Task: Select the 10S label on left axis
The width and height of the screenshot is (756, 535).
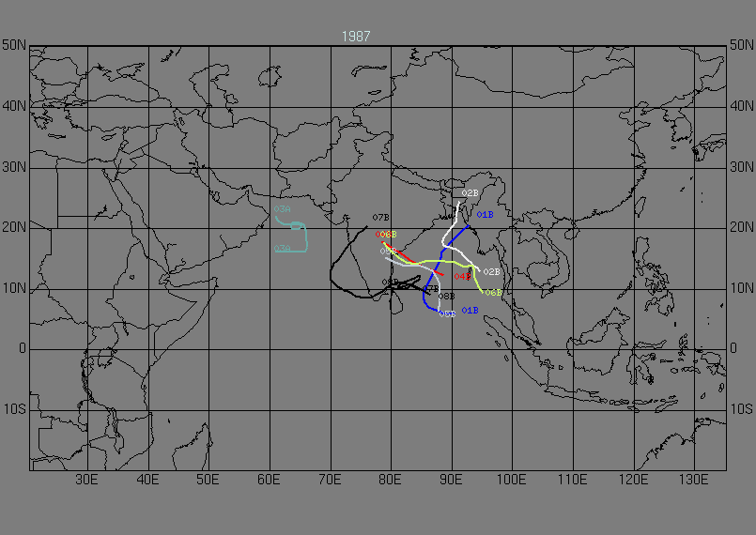Action: coord(14,409)
